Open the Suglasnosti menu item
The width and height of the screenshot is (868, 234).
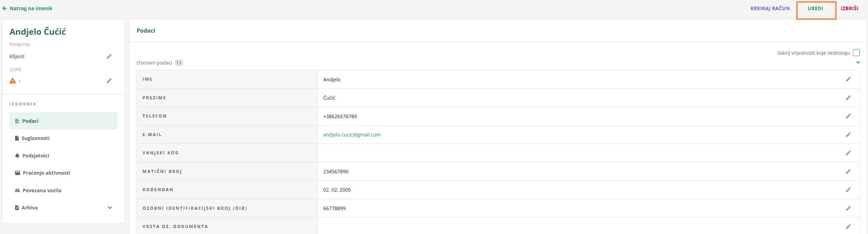[35, 138]
